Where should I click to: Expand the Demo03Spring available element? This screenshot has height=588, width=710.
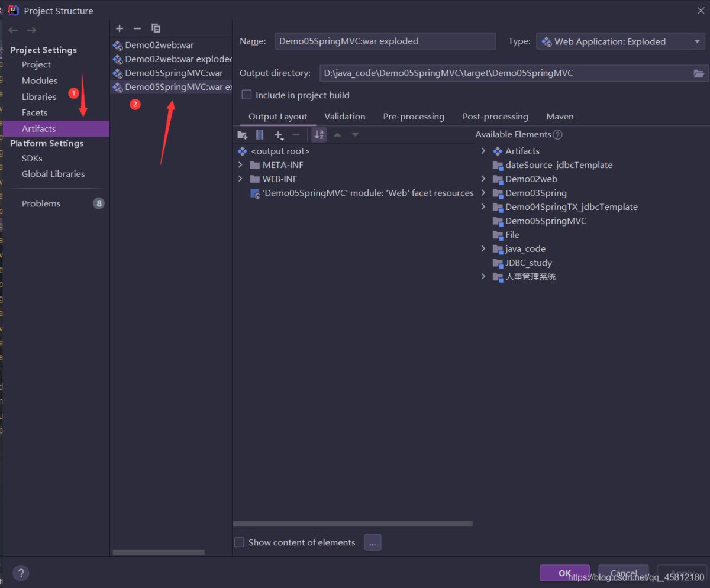pyautogui.click(x=483, y=193)
